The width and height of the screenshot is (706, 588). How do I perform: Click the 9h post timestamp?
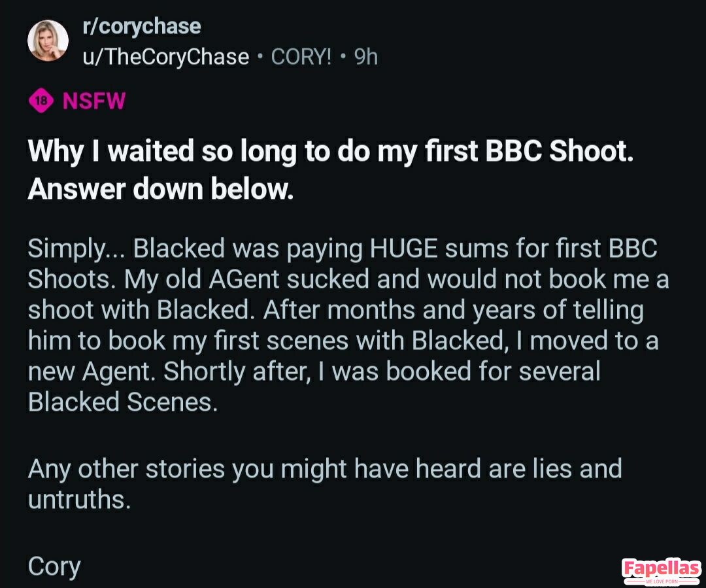[365, 57]
